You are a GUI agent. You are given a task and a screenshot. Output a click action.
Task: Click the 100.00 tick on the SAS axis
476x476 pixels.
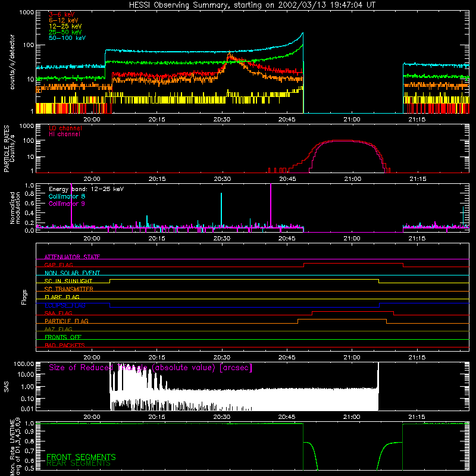point(24,364)
